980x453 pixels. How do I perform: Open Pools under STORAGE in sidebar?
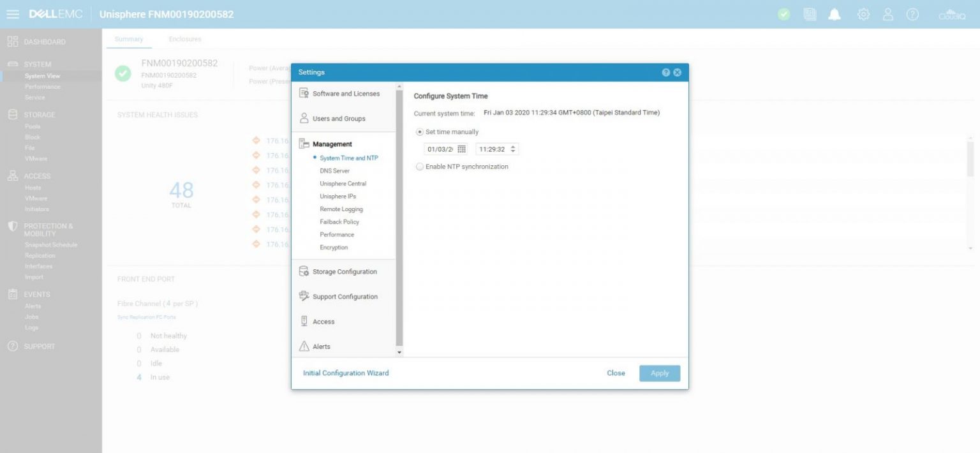(33, 126)
